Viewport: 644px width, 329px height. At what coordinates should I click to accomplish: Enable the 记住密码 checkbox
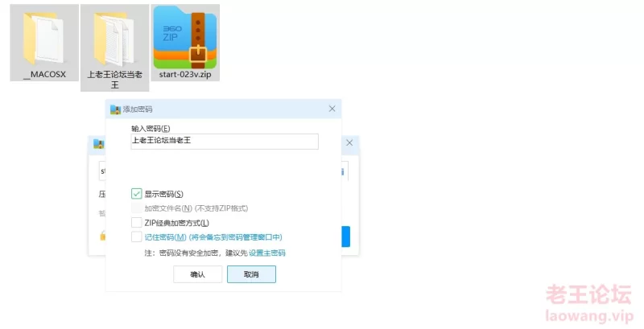(x=136, y=236)
